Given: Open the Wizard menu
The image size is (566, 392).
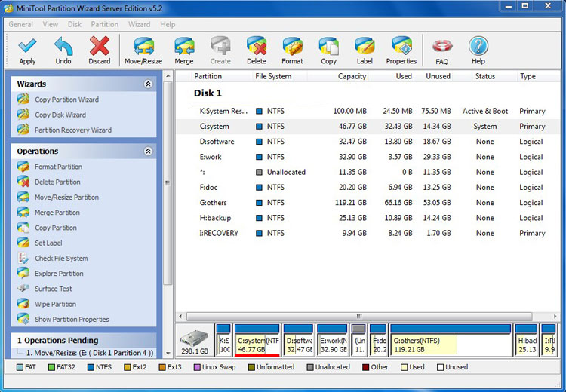Looking at the screenshot, I should point(140,25).
